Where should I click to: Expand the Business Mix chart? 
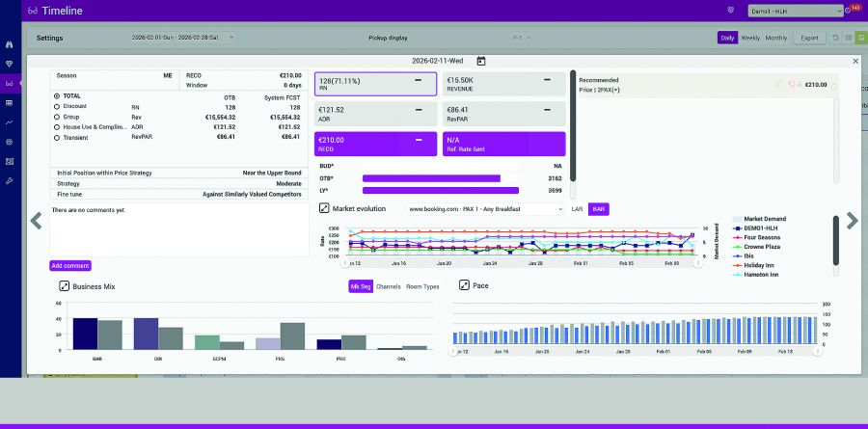click(x=64, y=286)
